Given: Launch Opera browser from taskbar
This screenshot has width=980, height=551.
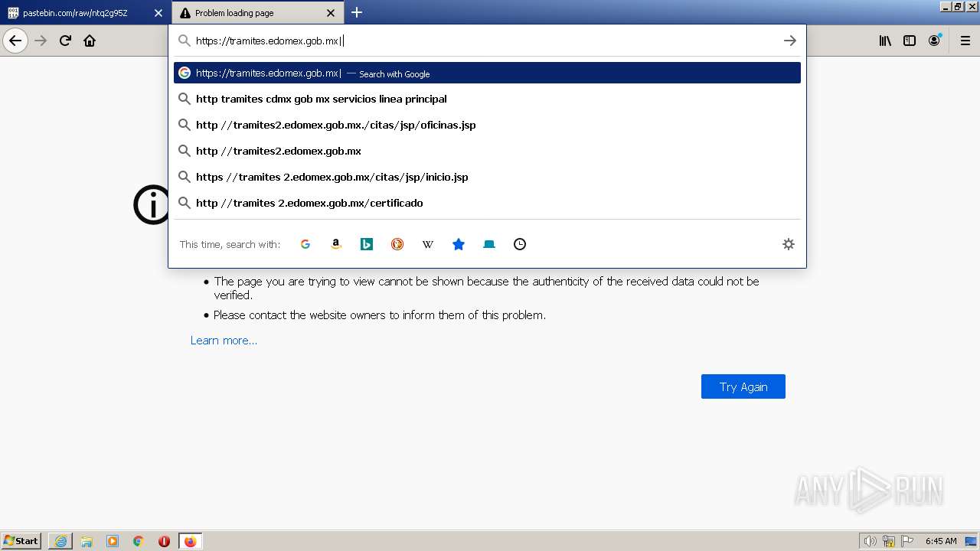Looking at the screenshot, I should click(164, 541).
